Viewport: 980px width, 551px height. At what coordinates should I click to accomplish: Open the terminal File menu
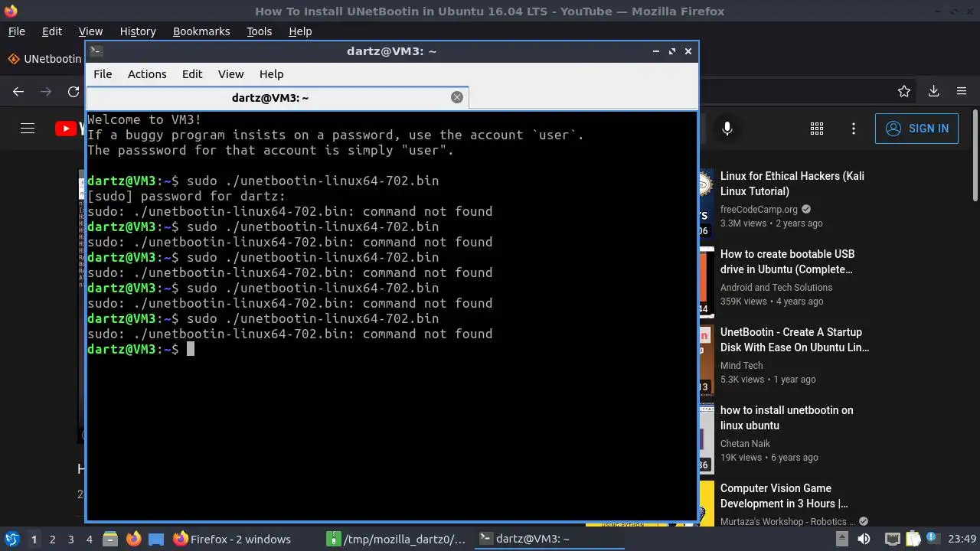(x=103, y=74)
